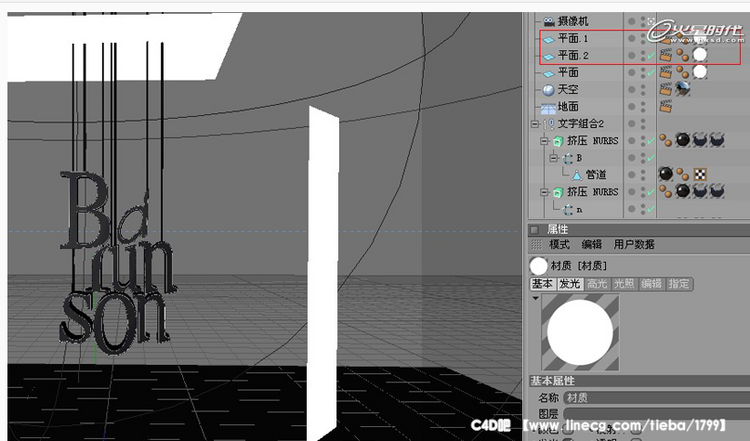Toggle visibility dot for 摄像机
The width and height of the screenshot is (750, 441).
(632, 21)
